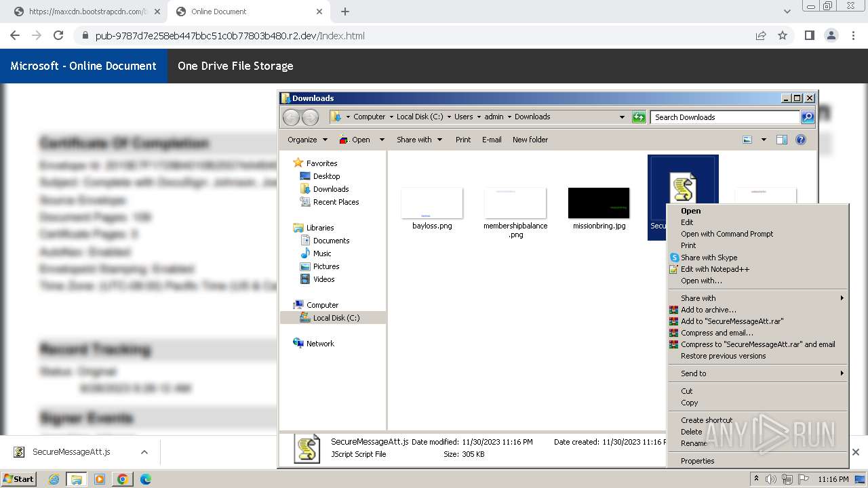Click the browser share page icon
This screenshot has width=868, height=488.
point(761,35)
